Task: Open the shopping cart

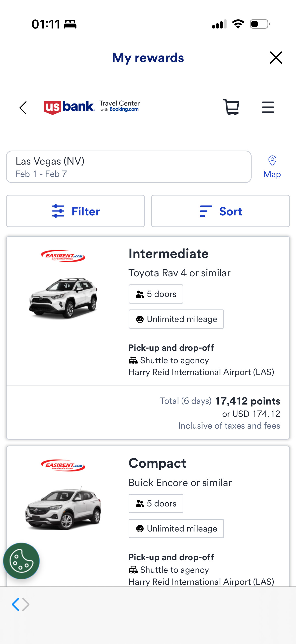Action: tap(231, 108)
